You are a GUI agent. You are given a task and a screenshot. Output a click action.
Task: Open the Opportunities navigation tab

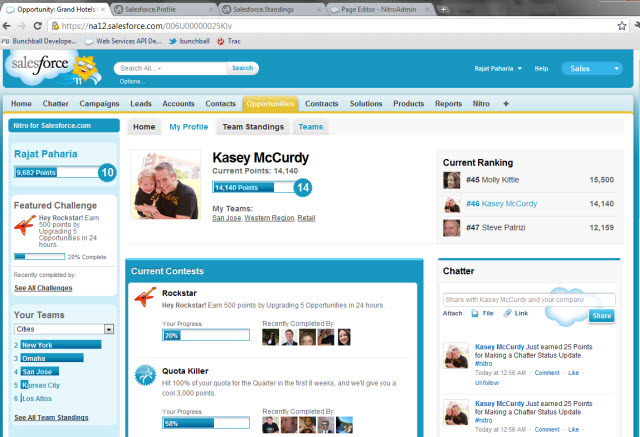coord(270,104)
